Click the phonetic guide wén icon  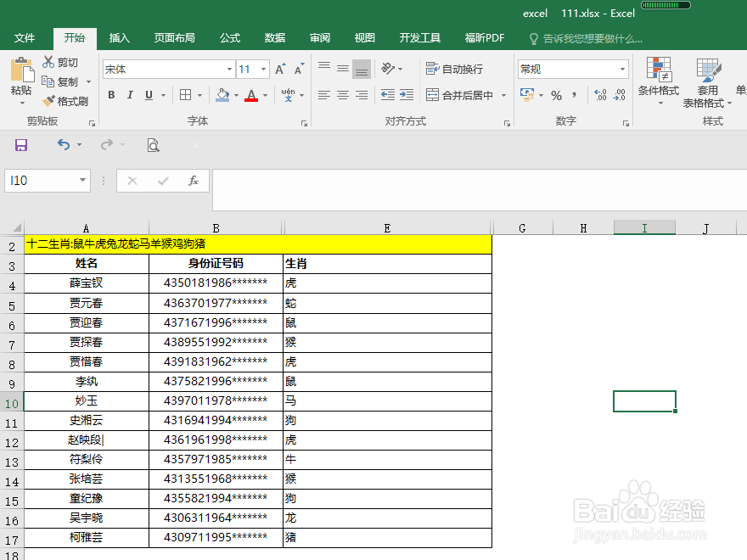[x=288, y=95]
